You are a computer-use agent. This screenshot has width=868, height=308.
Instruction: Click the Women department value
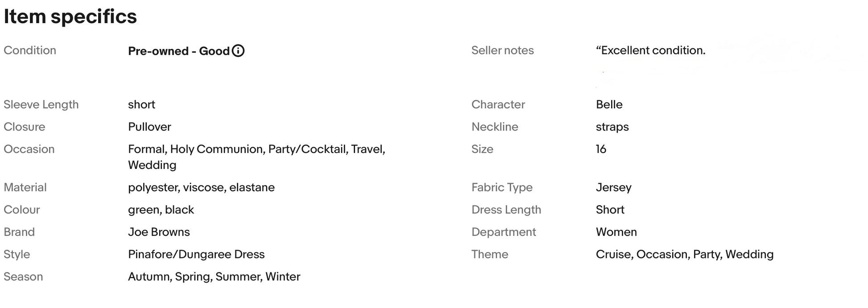616,232
